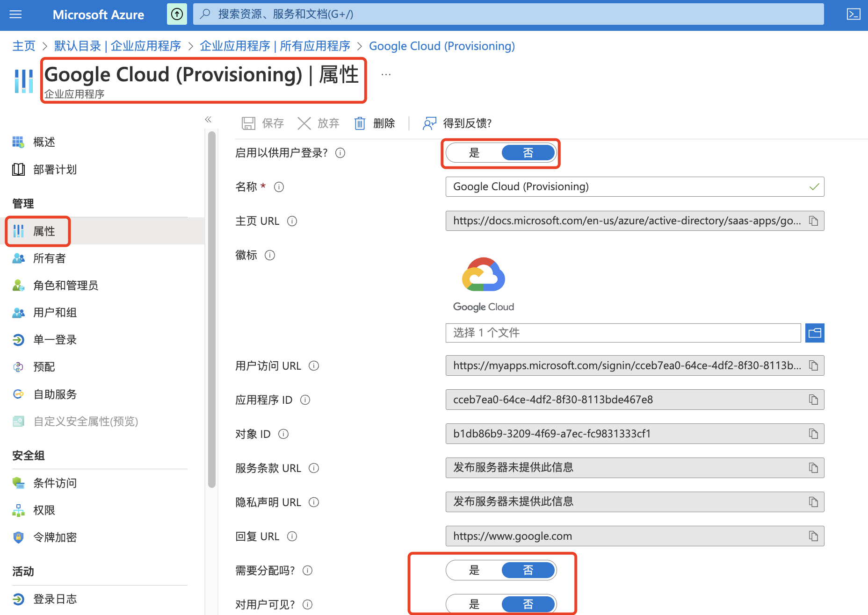Screen dimensions: 868x615
Task: Set 启用以供用户登录 to 是
Action: point(474,153)
